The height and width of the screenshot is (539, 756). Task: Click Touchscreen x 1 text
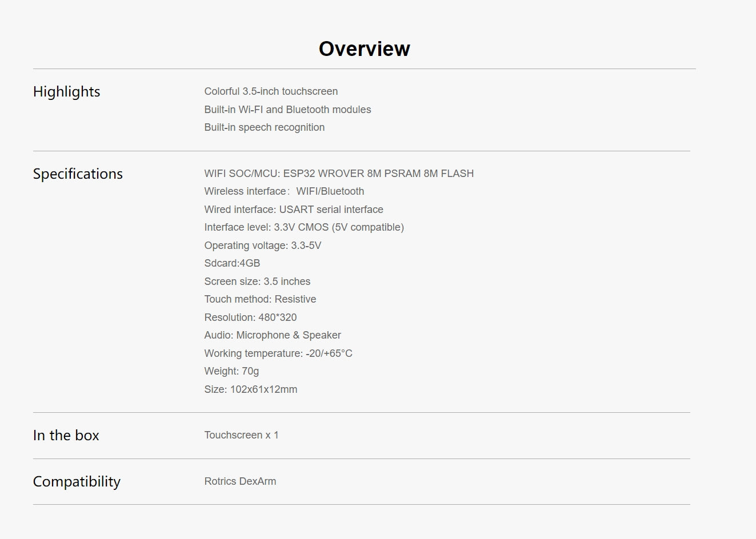pos(241,435)
